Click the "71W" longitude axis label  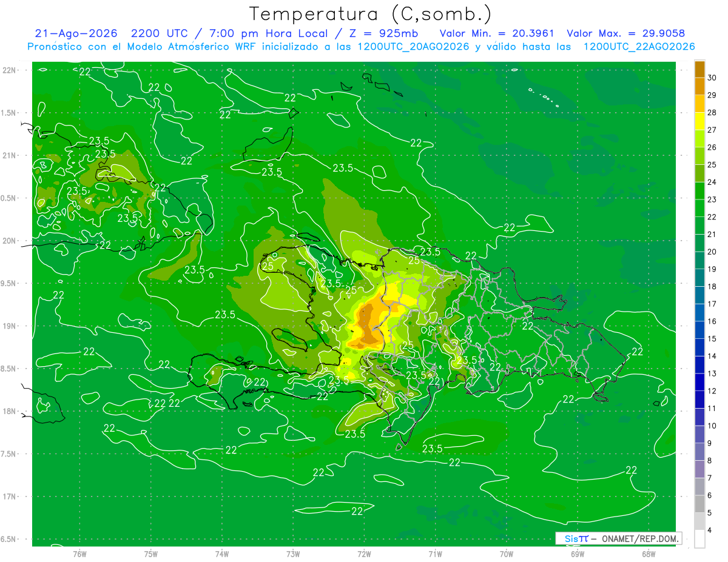point(435,554)
